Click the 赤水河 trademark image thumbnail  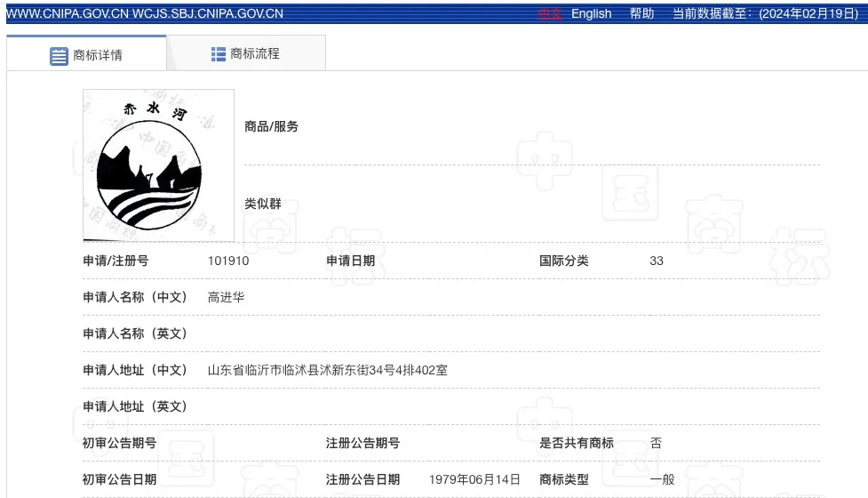pos(158,165)
